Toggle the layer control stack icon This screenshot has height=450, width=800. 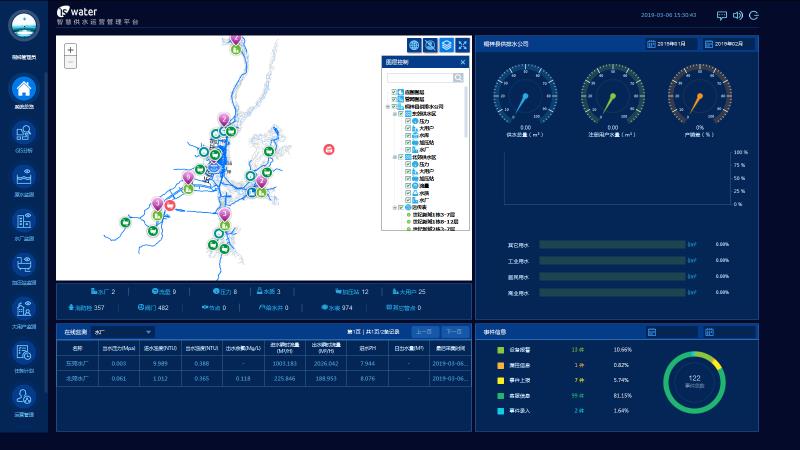446,45
